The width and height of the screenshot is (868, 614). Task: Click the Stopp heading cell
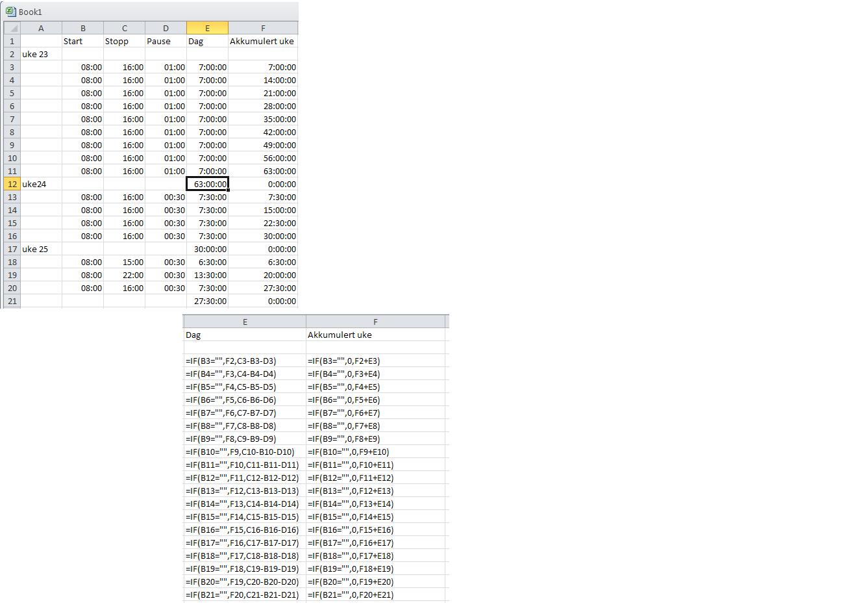click(125, 41)
